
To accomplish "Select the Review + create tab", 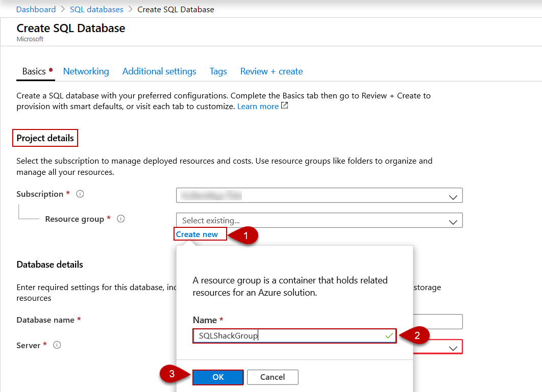I will point(272,71).
